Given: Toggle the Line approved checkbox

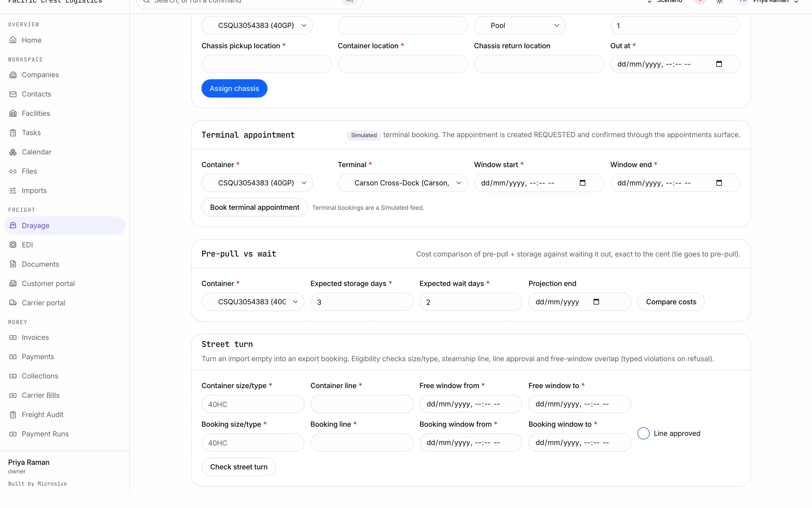Looking at the screenshot, I should click(x=643, y=433).
